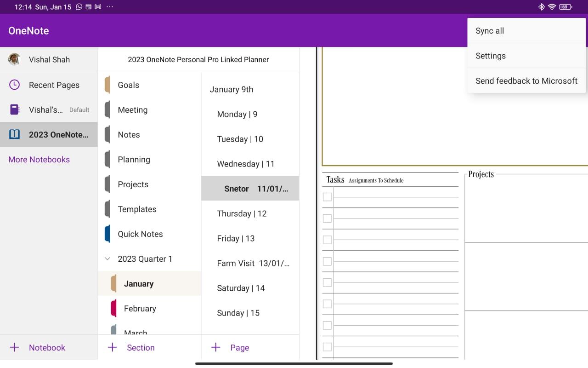
Task: Click the Projects heading on the page
Action: pyautogui.click(x=481, y=174)
